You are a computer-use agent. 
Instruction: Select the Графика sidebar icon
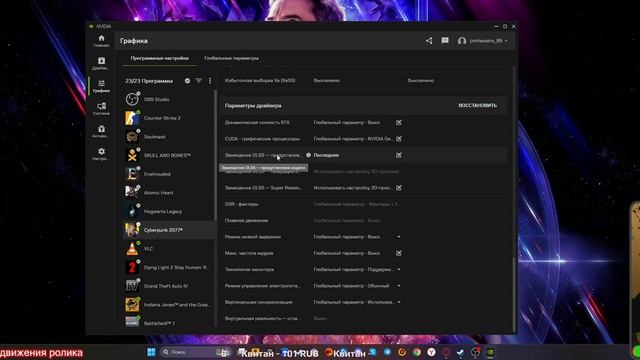[x=101, y=86]
